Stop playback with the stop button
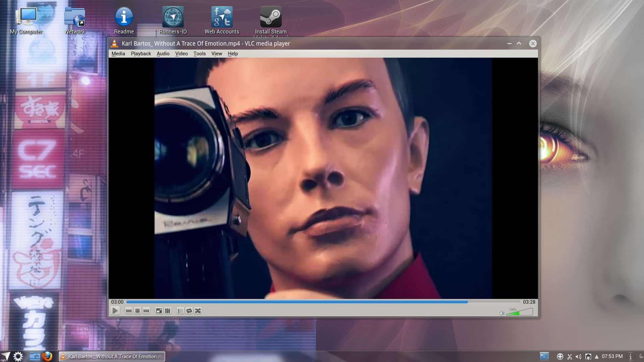This screenshot has height=362, width=644. 138,311
